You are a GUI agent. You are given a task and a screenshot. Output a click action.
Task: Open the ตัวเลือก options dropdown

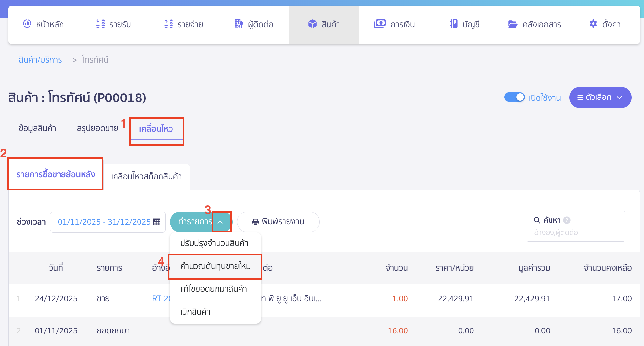[x=600, y=97]
